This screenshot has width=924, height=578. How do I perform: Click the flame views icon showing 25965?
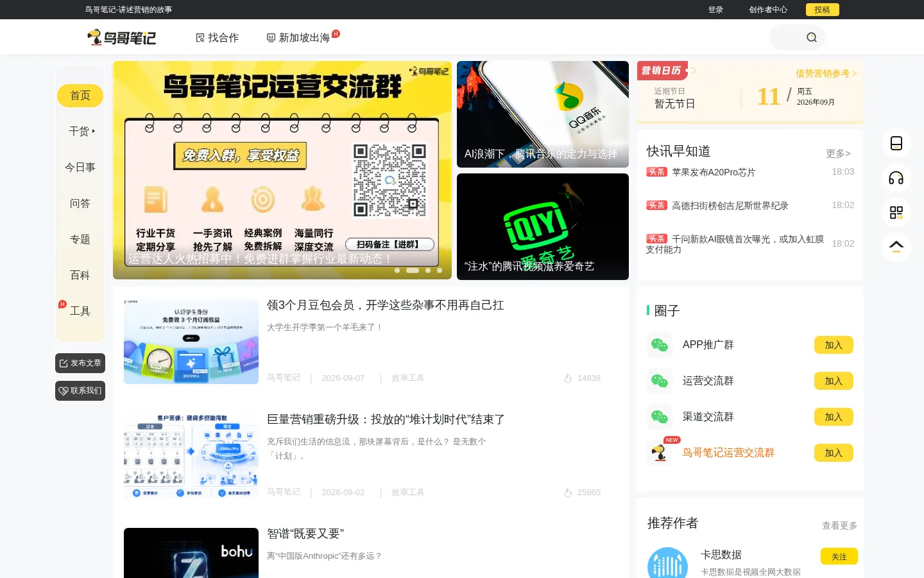pyautogui.click(x=568, y=493)
